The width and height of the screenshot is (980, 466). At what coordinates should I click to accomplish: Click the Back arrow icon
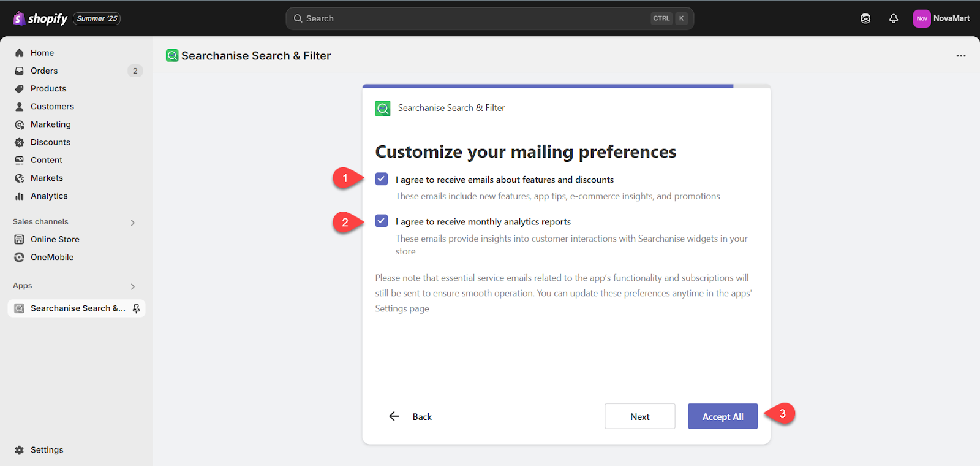(394, 416)
